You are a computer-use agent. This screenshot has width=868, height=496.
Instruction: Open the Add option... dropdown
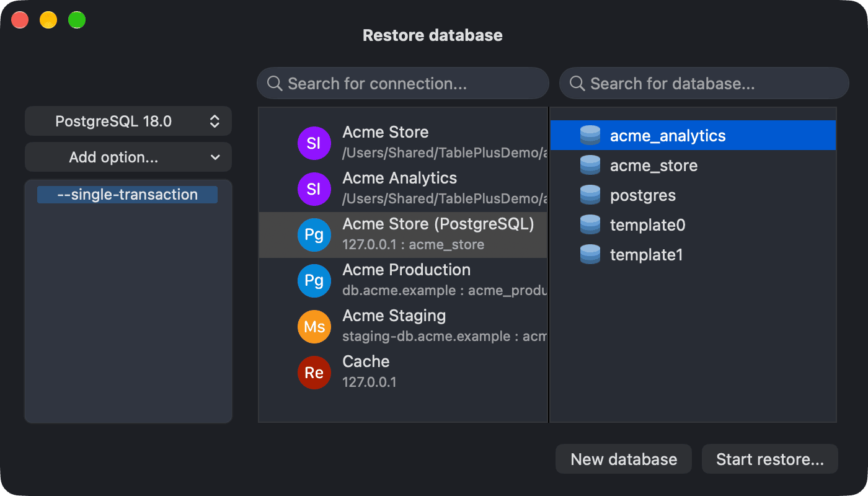pyautogui.click(x=128, y=157)
